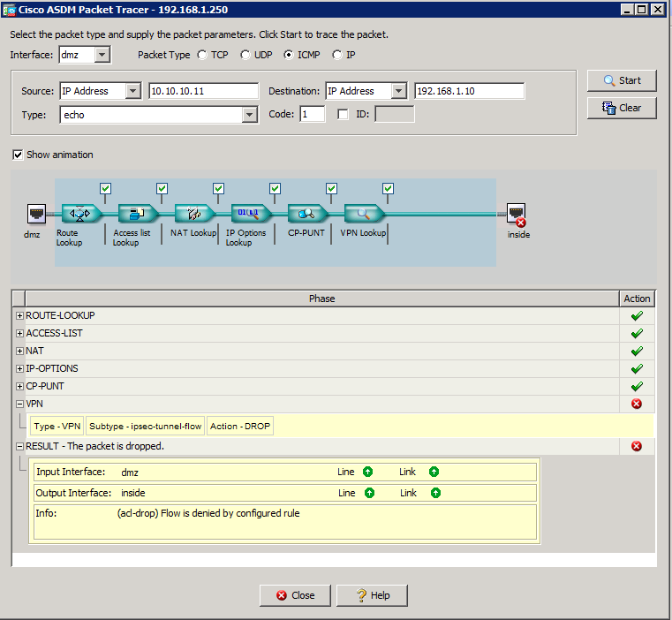
Task: Expand the IP-OPTIONS phase
Action: tap(19, 368)
